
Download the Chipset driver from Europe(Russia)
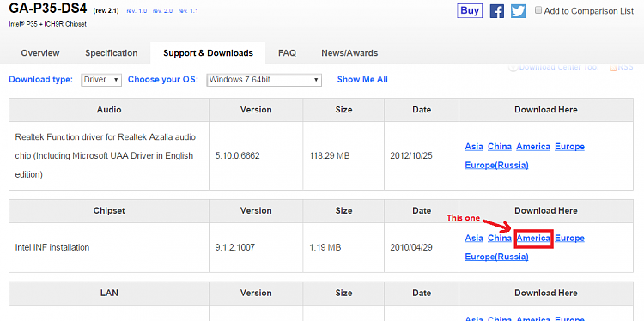coord(496,257)
